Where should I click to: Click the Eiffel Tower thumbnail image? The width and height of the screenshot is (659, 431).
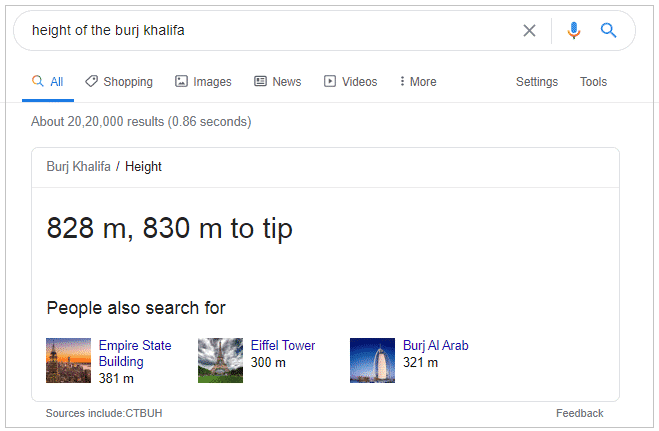coord(220,360)
